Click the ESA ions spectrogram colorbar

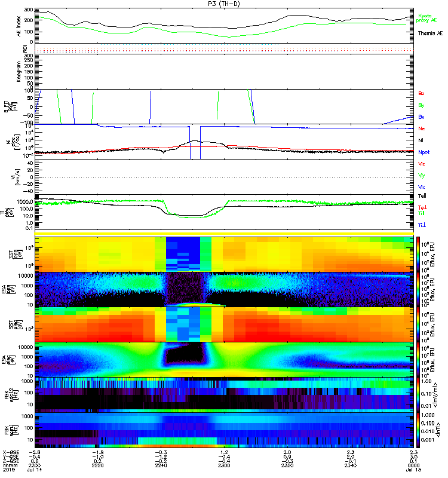418,289
